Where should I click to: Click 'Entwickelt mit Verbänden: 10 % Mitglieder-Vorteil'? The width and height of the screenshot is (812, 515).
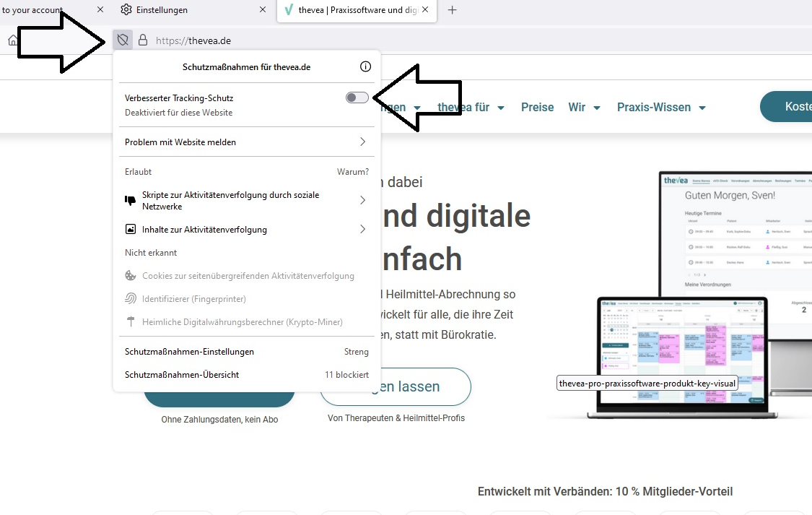point(605,491)
